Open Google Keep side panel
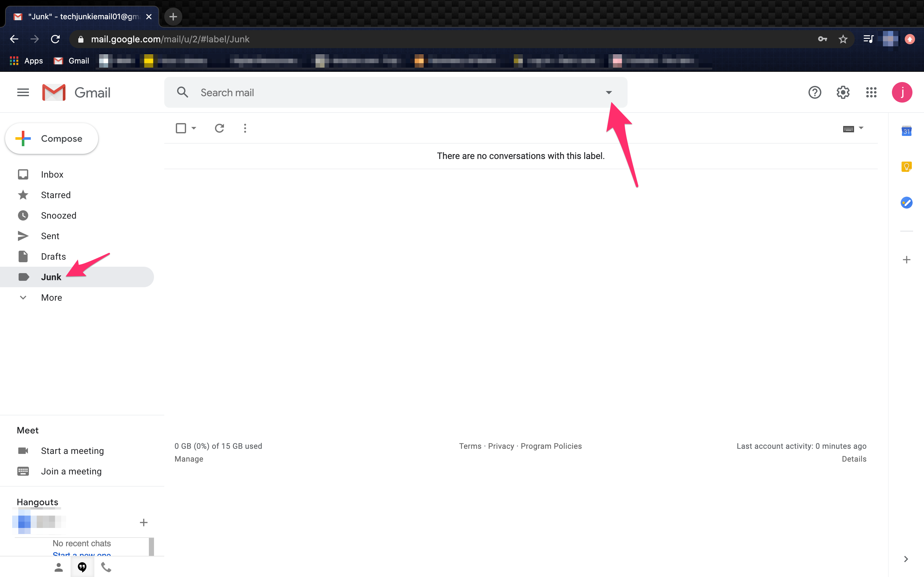The image size is (924, 577). [x=906, y=167]
